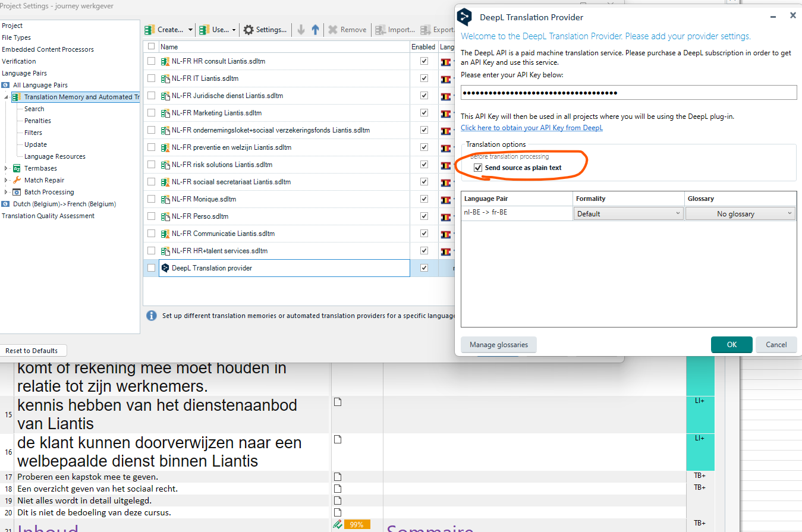802x532 pixels.
Task: Click segment 17 status document icon
Action: point(338,477)
